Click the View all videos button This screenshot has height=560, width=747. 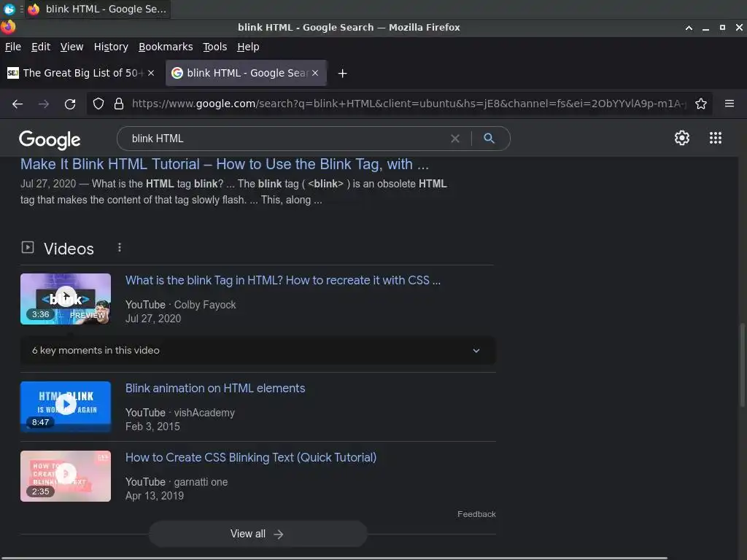pos(258,534)
